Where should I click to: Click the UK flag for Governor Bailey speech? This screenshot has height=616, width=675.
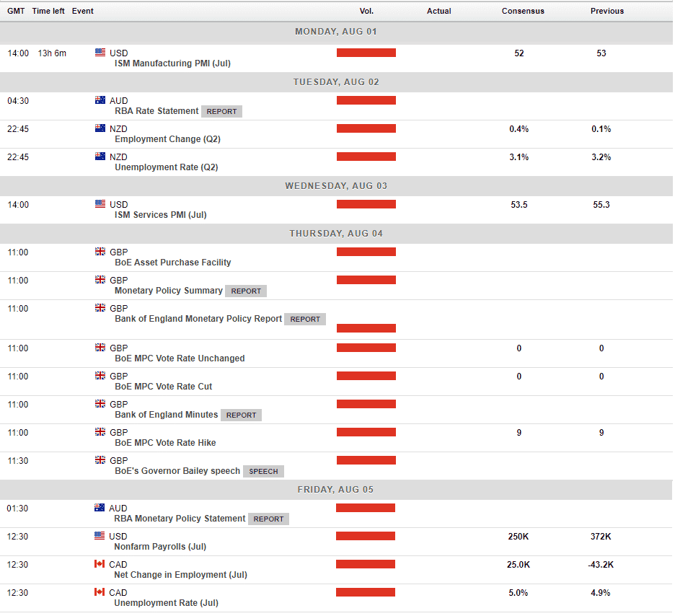click(100, 460)
